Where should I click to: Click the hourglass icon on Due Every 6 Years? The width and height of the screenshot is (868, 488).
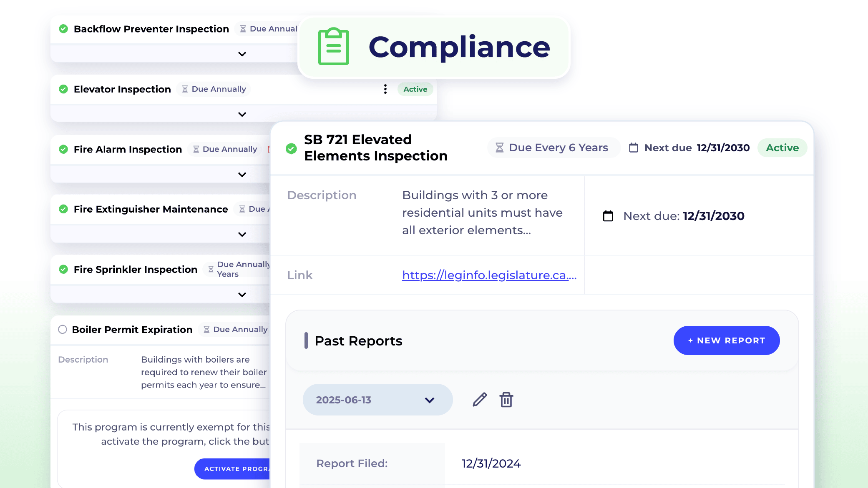pos(499,148)
